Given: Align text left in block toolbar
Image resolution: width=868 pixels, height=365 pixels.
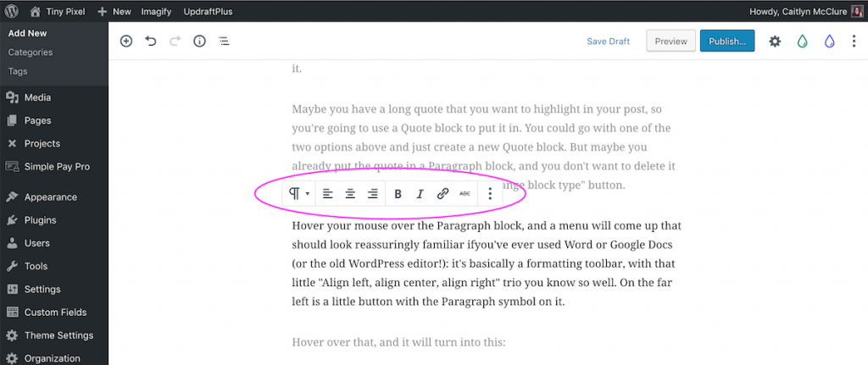Looking at the screenshot, I should click(x=328, y=194).
